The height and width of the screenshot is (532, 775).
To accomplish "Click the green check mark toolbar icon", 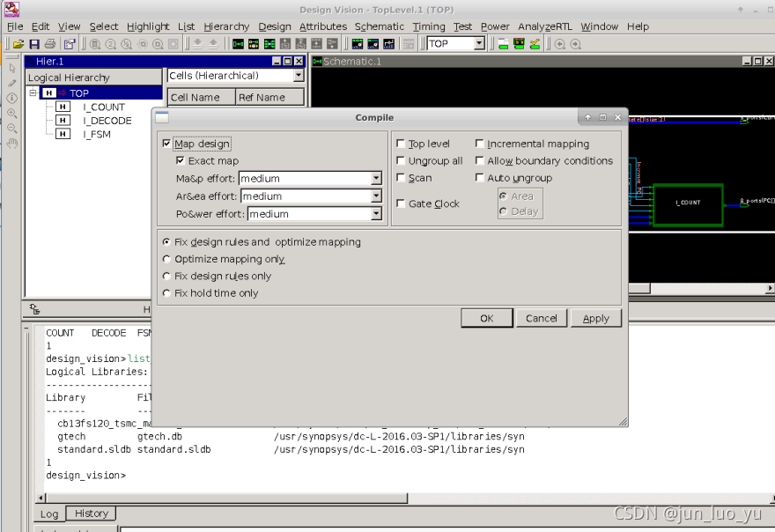I will [535, 44].
